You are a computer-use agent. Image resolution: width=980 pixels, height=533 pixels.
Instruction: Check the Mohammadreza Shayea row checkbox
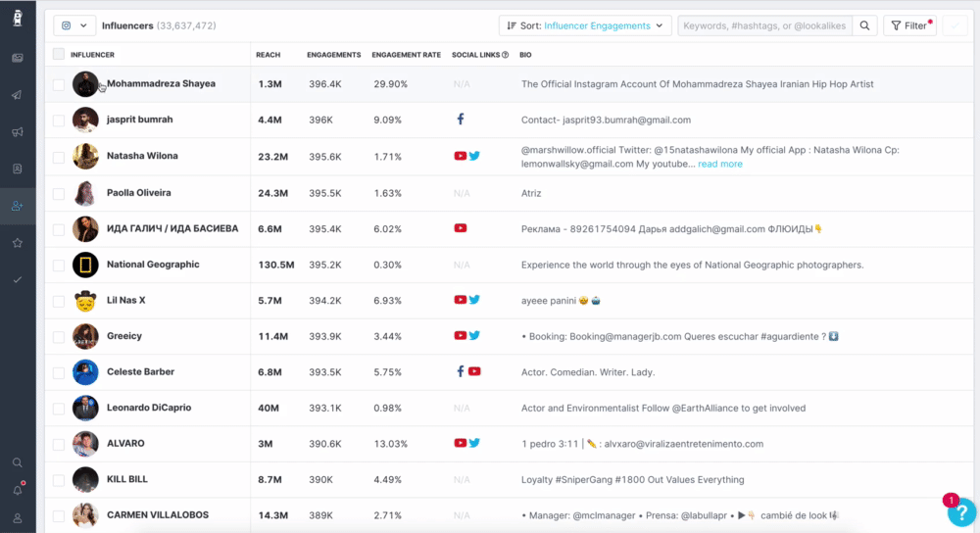point(59,84)
